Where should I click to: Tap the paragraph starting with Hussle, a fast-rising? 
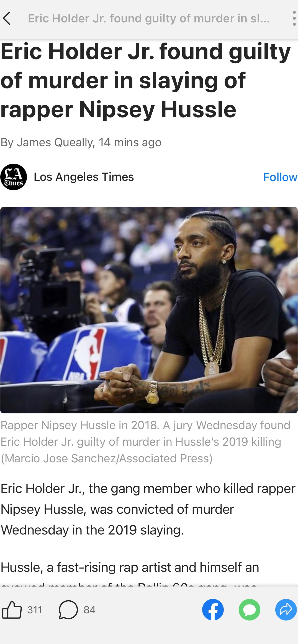coord(130,567)
